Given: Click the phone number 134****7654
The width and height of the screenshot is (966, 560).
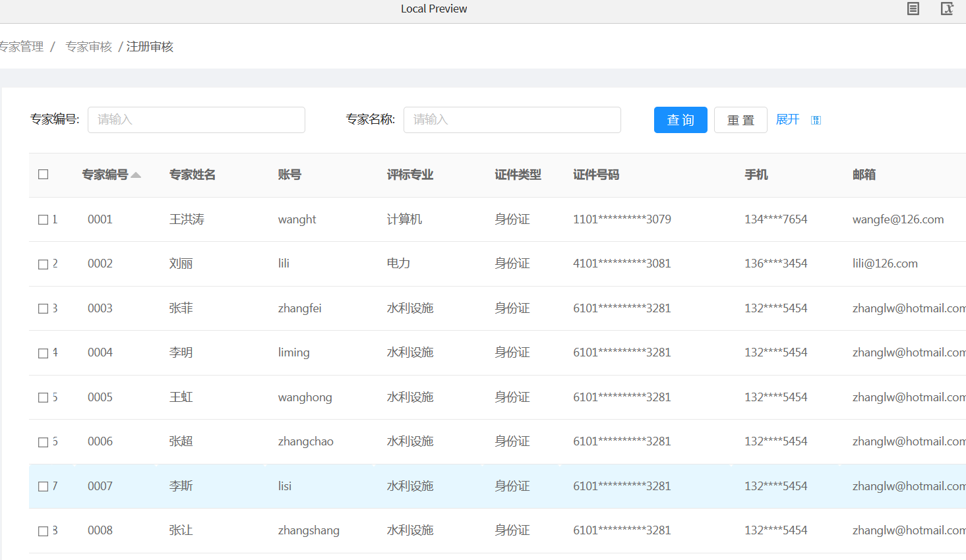Looking at the screenshot, I should click(x=776, y=219).
